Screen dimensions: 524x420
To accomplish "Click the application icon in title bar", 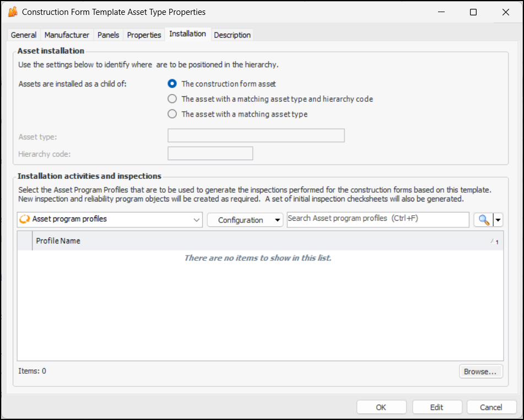I will tap(13, 12).
